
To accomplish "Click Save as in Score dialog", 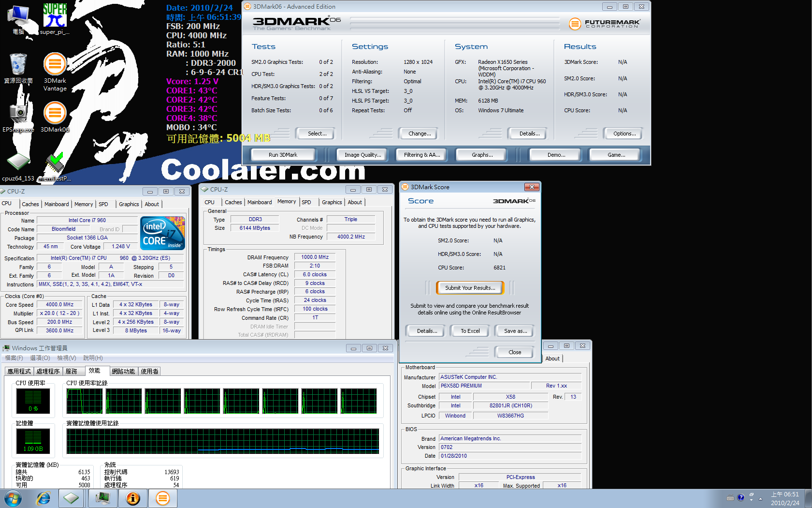I will (x=515, y=331).
